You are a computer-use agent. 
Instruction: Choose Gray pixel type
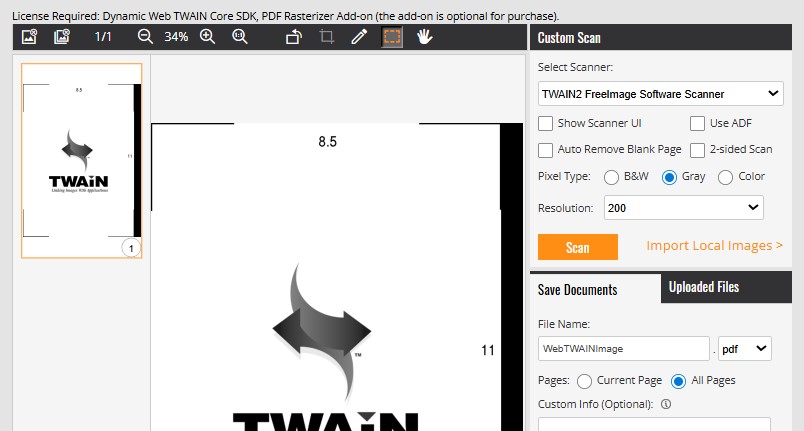(x=669, y=177)
